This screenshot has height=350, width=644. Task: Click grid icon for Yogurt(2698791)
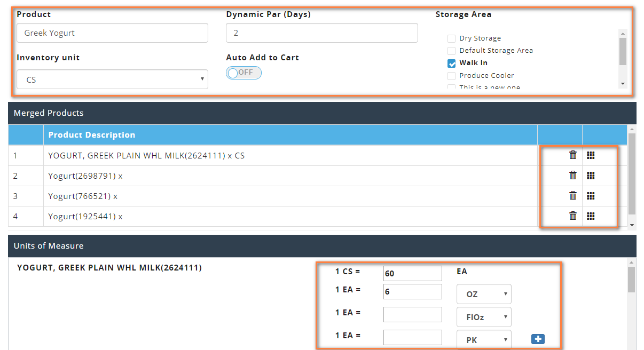pos(591,176)
